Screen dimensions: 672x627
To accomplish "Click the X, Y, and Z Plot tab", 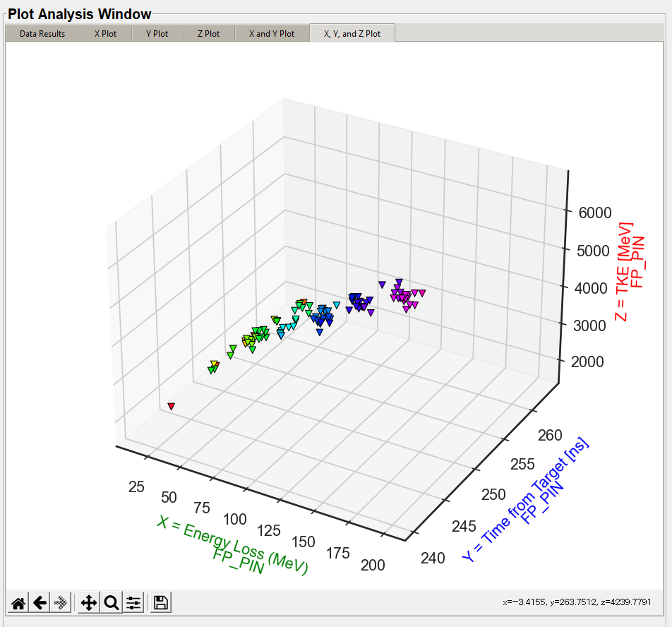I will click(x=352, y=33).
